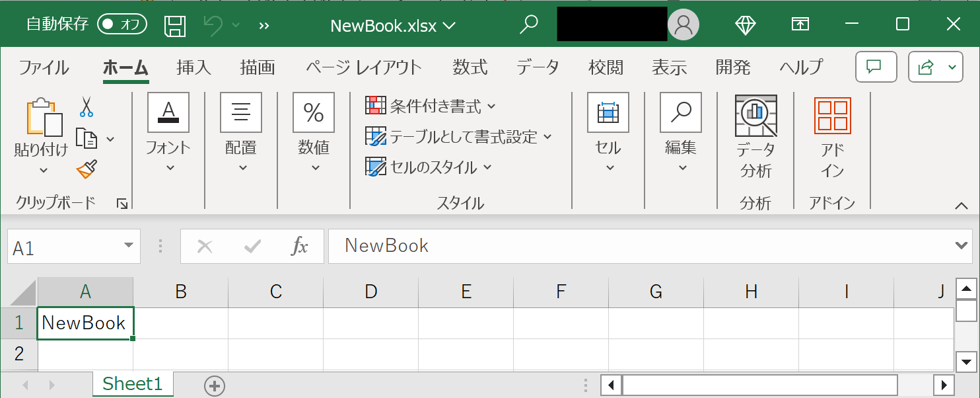980x398 pixels.
Task: Open the Copy options dropdown arrow
Action: pyautogui.click(x=110, y=139)
